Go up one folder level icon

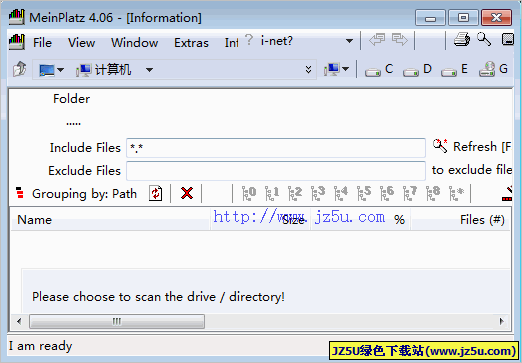point(20,69)
